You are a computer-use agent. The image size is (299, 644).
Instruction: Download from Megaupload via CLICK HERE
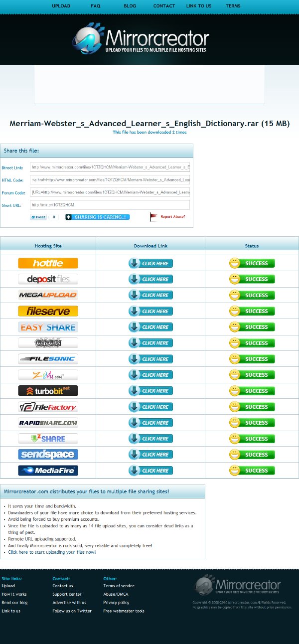click(150, 295)
